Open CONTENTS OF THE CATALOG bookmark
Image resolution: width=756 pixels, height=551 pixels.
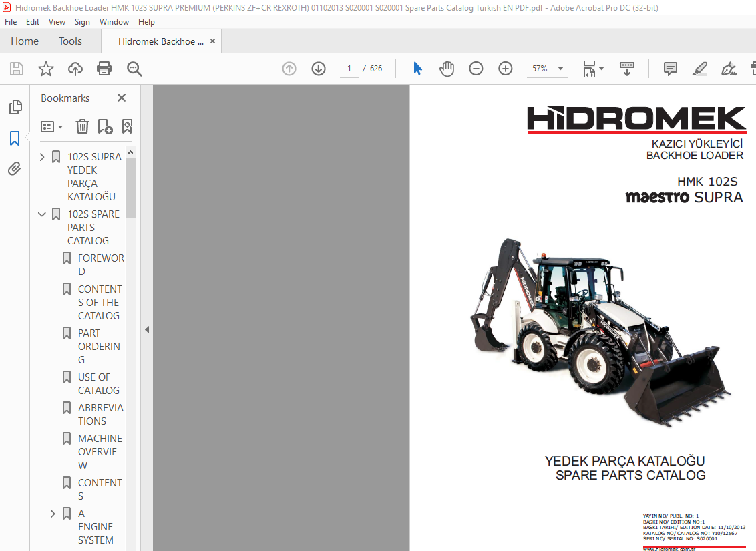pyautogui.click(x=100, y=303)
